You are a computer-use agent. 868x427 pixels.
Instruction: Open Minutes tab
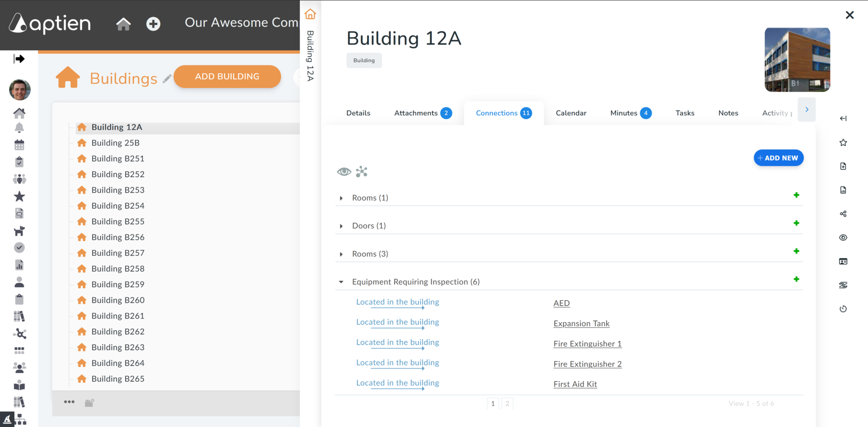pyautogui.click(x=631, y=113)
